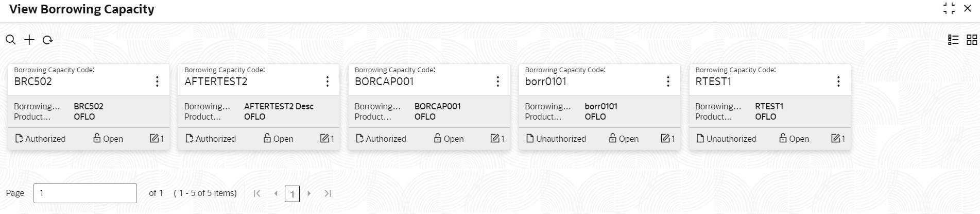
Task: Add a new borrowing capacity record
Action: point(29,40)
